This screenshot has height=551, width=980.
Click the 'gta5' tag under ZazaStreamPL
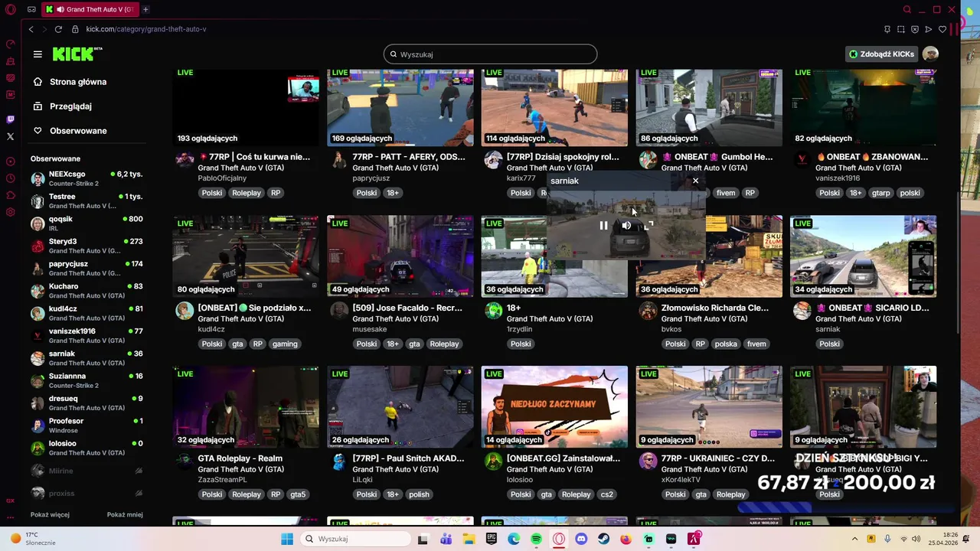(298, 494)
